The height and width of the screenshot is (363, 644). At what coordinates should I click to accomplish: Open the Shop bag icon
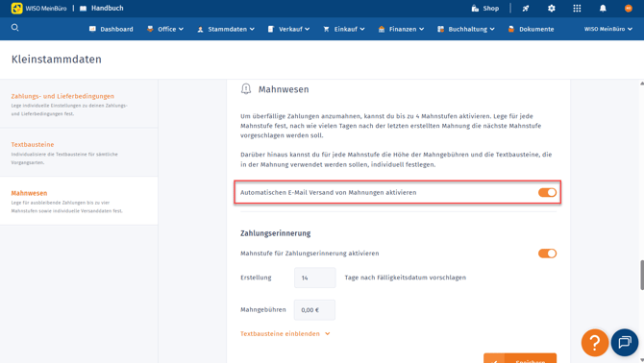pyautogui.click(x=475, y=9)
